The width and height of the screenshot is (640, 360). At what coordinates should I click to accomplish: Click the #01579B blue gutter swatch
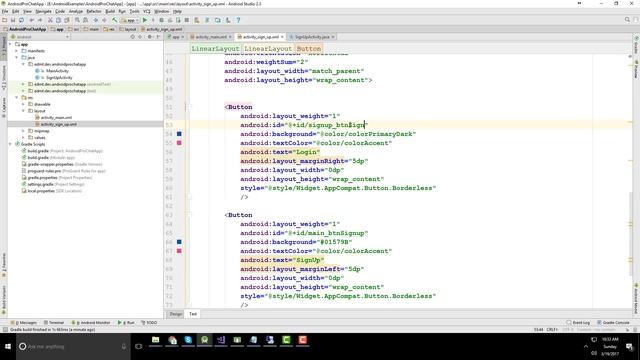[x=179, y=242]
